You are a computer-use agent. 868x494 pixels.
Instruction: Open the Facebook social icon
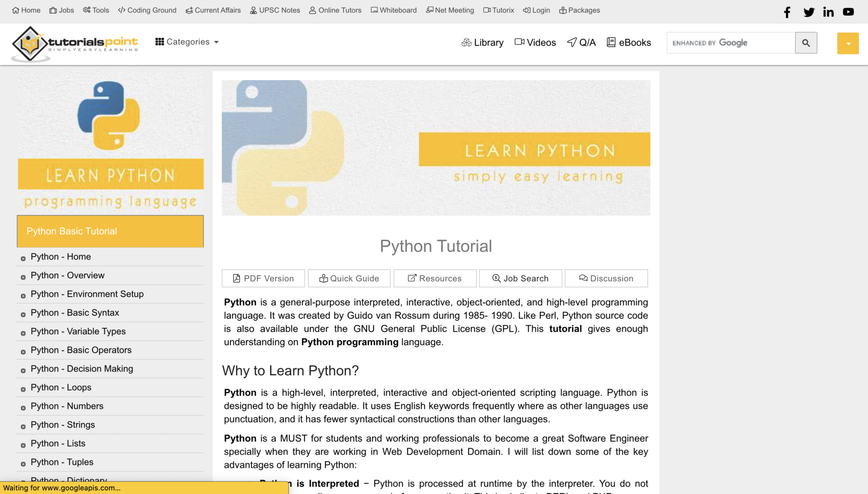[x=787, y=12]
